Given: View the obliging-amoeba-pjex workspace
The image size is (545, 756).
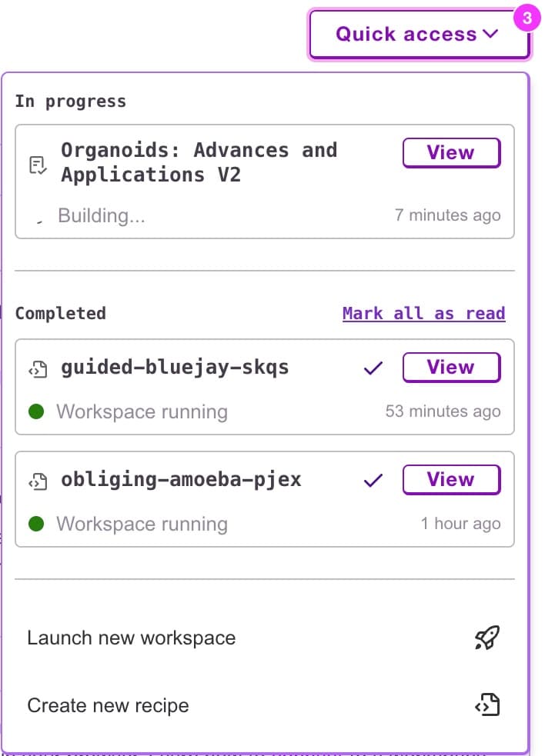Looking at the screenshot, I should (x=451, y=480).
